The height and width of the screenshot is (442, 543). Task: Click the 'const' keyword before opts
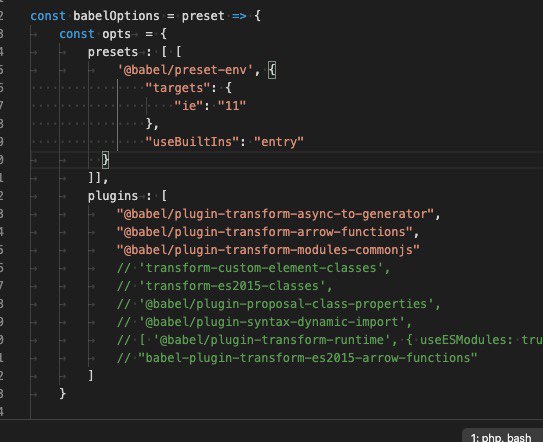77,34
